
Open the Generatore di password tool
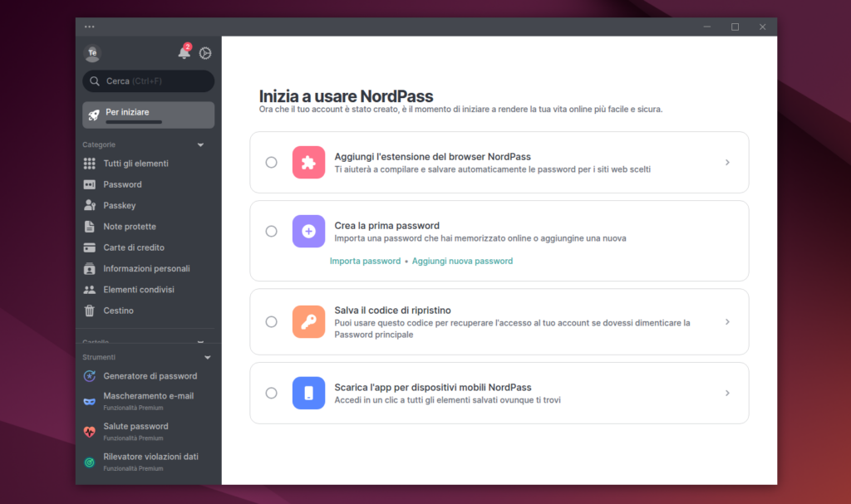point(150,376)
